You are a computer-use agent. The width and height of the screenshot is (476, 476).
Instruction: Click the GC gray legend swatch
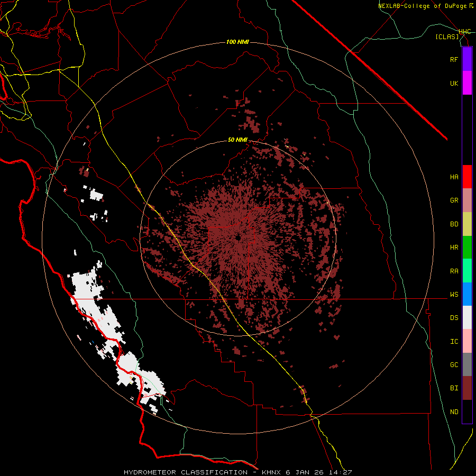467,364
